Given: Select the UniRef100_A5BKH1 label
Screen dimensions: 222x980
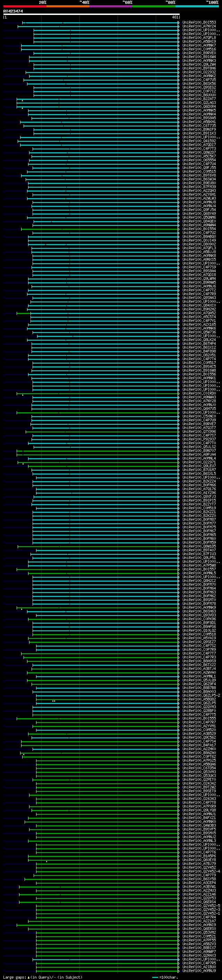Looking at the screenshot, I should pyautogui.click(x=199, y=122).
